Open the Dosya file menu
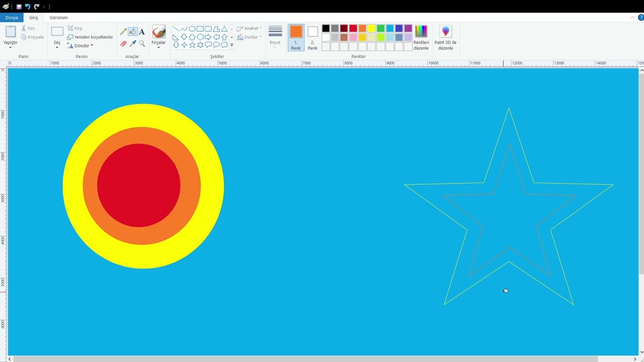644x362 pixels. (x=12, y=18)
